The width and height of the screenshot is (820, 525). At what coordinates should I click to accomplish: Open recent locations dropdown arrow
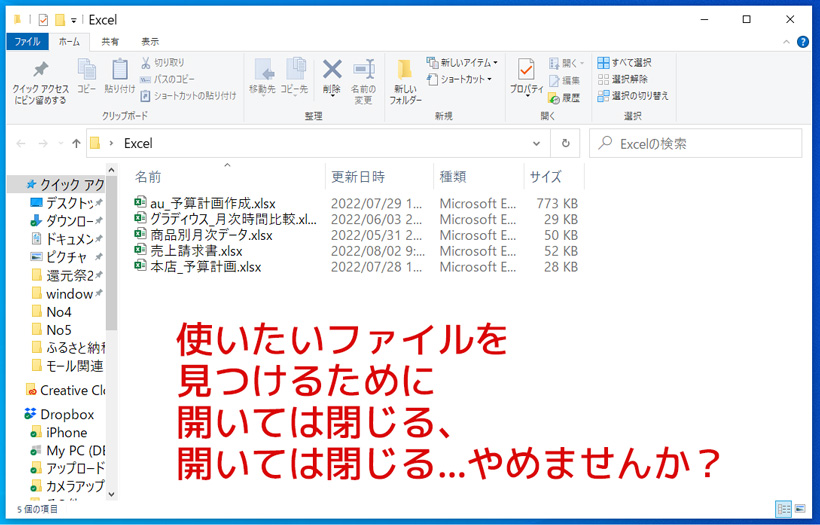click(x=61, y=143)
